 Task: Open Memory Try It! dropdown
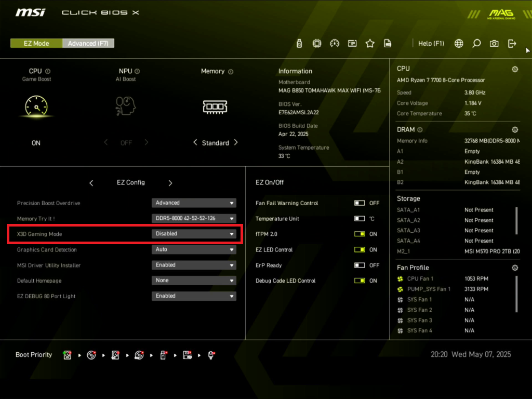[x=194, y=219]
